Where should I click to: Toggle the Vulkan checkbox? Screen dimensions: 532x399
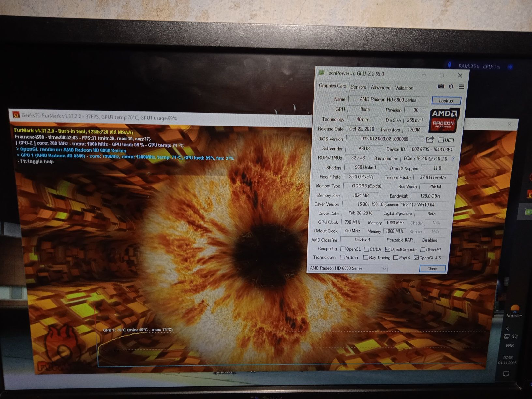click(x=342, y=257)
